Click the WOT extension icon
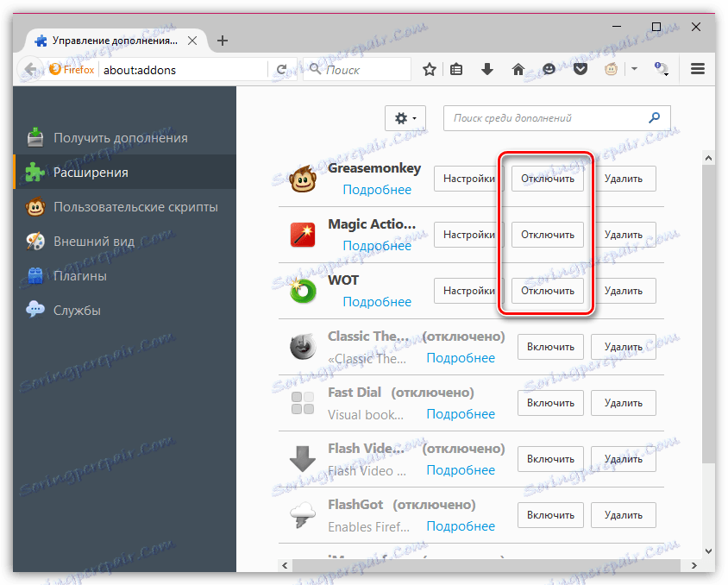 (302, 291)
